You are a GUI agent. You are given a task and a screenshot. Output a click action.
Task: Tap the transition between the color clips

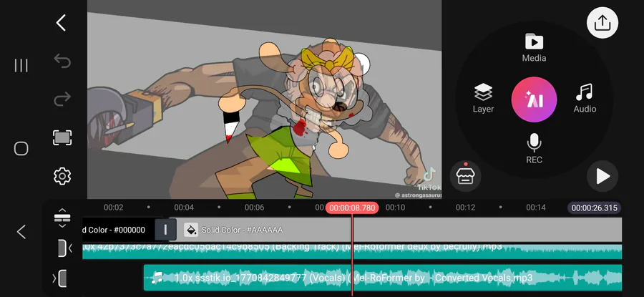click(165, 230)
